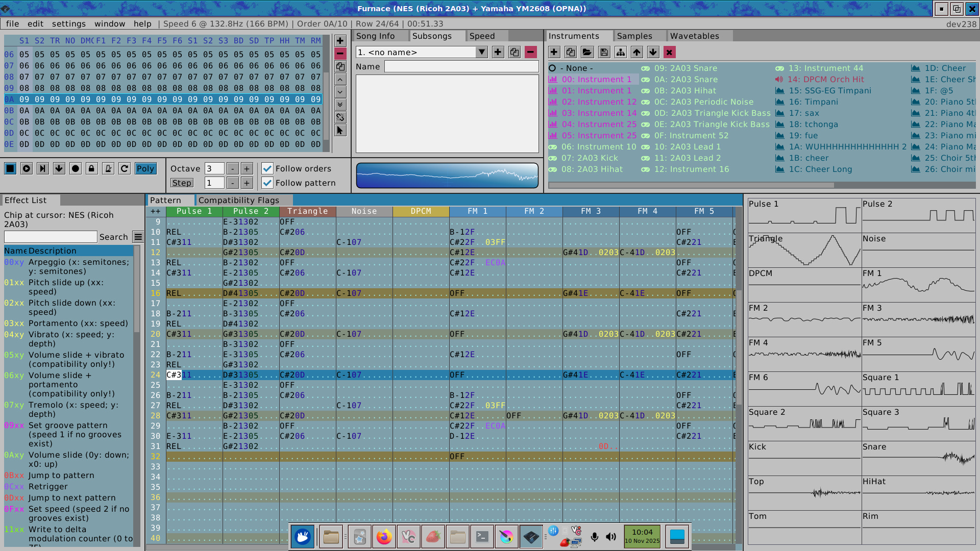
Task: Switch to the Samples tab
Action: click(x=634, y=36)
